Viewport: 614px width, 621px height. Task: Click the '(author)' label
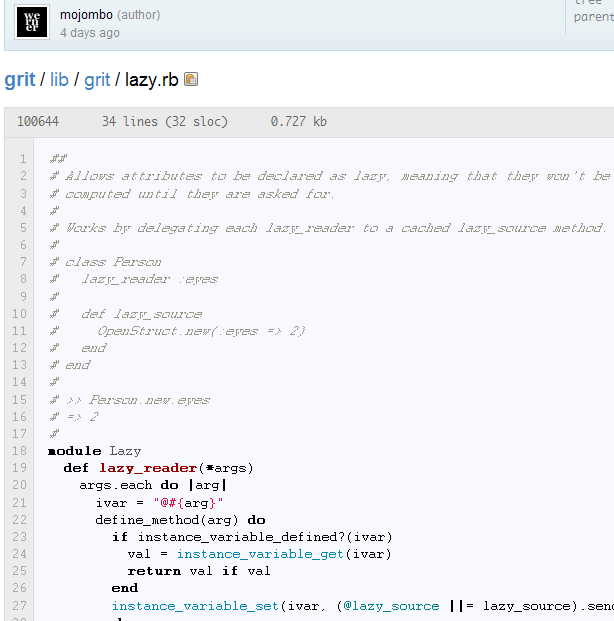click(139, 15)
